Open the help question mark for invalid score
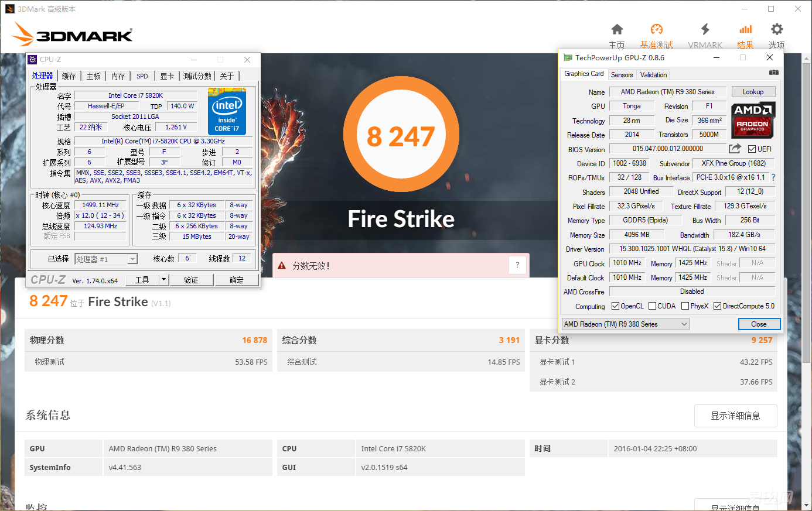This screenshot has width=812, height=511. point(517,265)
